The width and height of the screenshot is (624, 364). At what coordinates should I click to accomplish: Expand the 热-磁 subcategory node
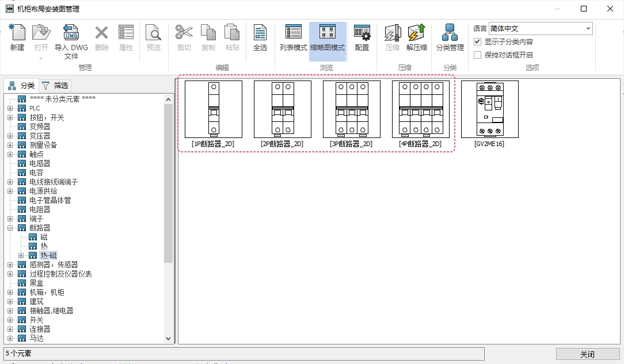tap(21, 255)
